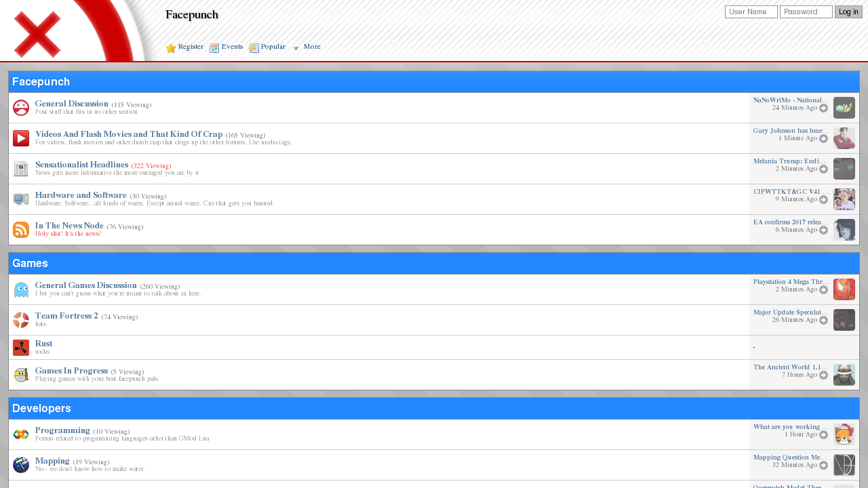Click the Hardware and Software computer icon

[21, 199]
